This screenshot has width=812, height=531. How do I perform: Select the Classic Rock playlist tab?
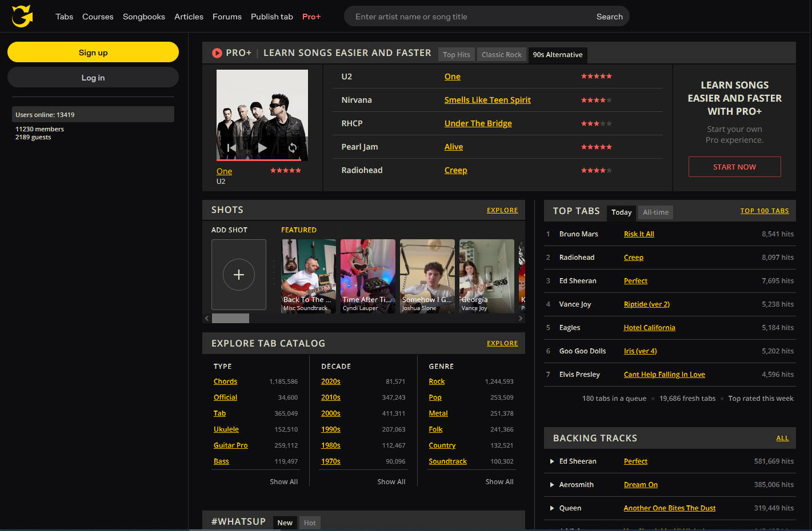tap(501, 55)
